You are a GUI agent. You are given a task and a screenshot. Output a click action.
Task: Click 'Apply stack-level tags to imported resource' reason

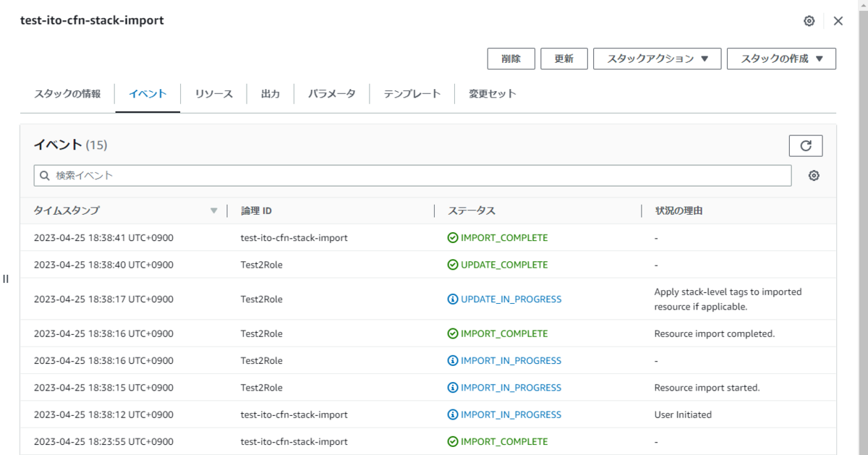click(x=728, y=299)
